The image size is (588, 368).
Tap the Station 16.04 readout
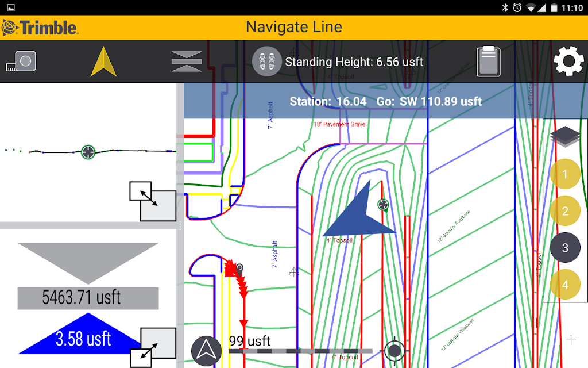(328, 101)
